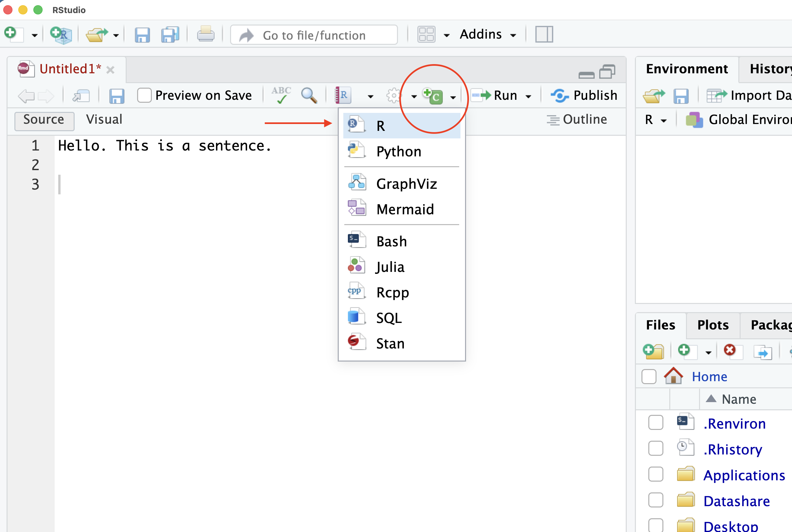Expand the Run options dropdown arrow
Image resolution: width=792 pixels, height=532 pixels.
528,97
